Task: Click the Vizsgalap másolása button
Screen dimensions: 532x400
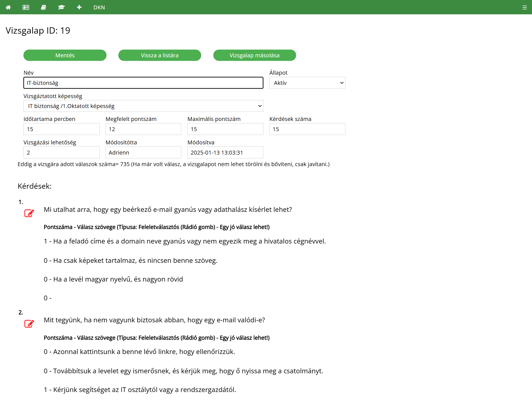Action: [255, 55]
